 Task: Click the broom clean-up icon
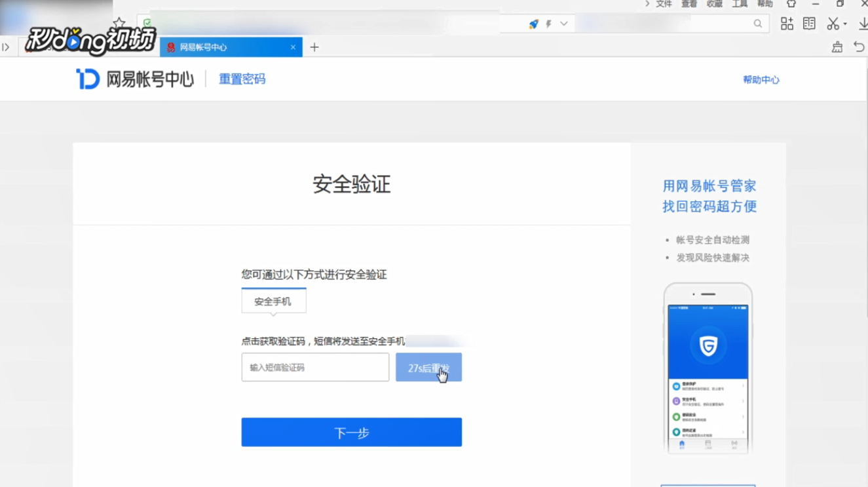click(x=837, y=47)
